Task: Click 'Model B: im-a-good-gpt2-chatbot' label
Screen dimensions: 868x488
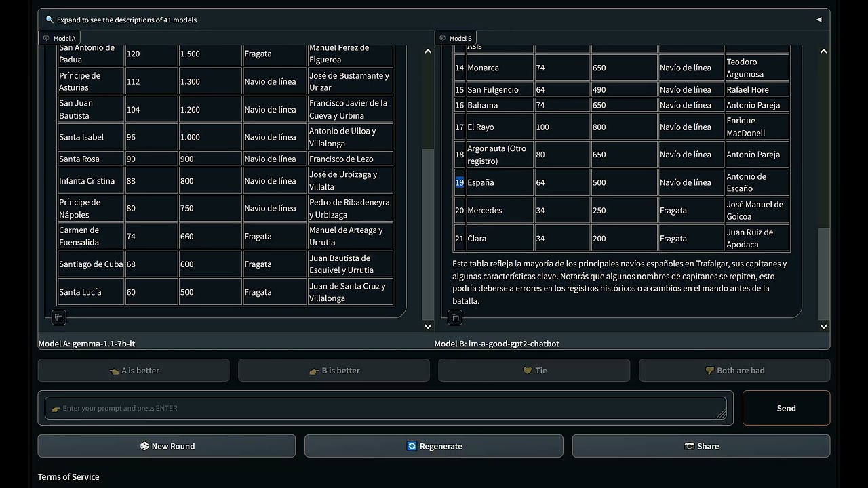Action: pos(497,344)
